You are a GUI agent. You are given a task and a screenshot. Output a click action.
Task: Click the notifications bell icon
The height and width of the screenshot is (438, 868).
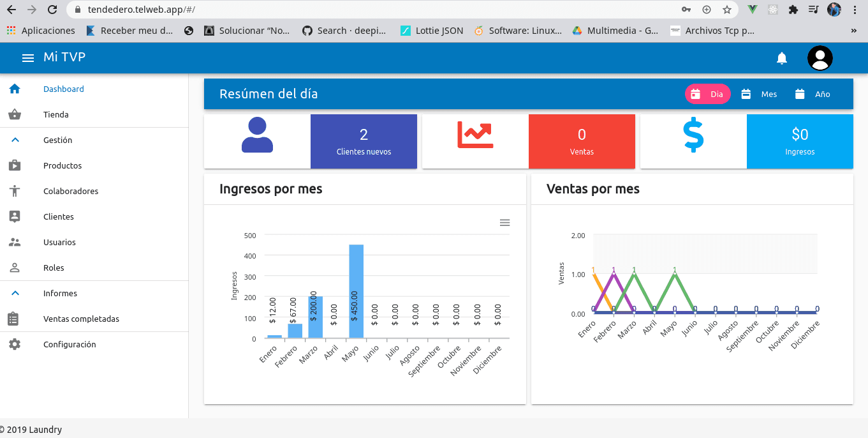(x=782, y=58)
